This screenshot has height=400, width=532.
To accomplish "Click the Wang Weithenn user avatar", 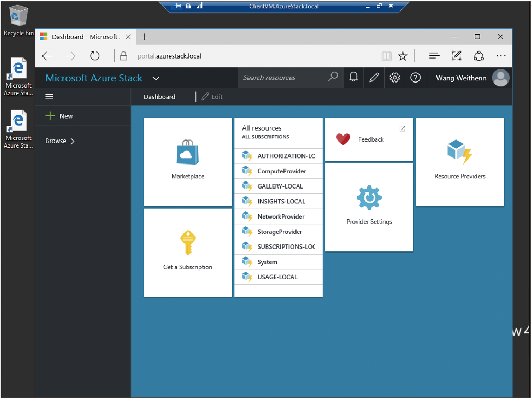I will pyautogui.click(x=501, y=78).
